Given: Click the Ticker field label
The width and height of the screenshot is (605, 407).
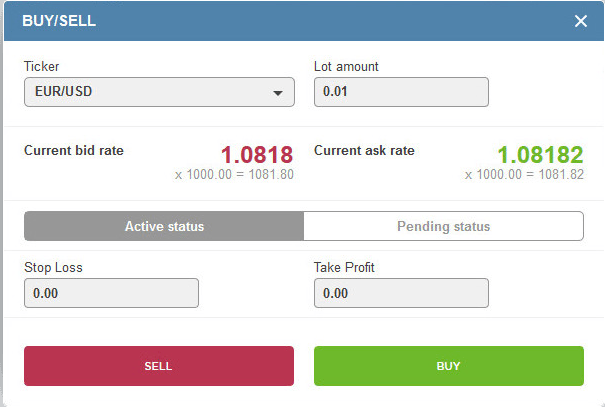Looking at the screenshot, I should point(41,67).
